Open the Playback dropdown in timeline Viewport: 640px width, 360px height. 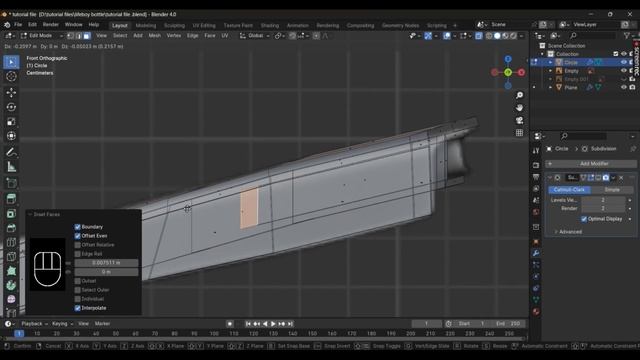34,324
